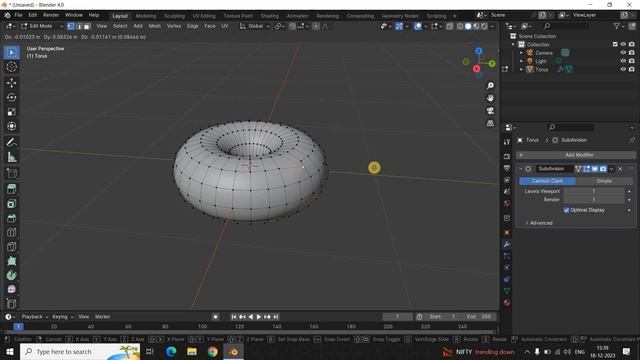The image size is (640, 360).
Task: Click the Add Modifier button
Action: point(576,155)
